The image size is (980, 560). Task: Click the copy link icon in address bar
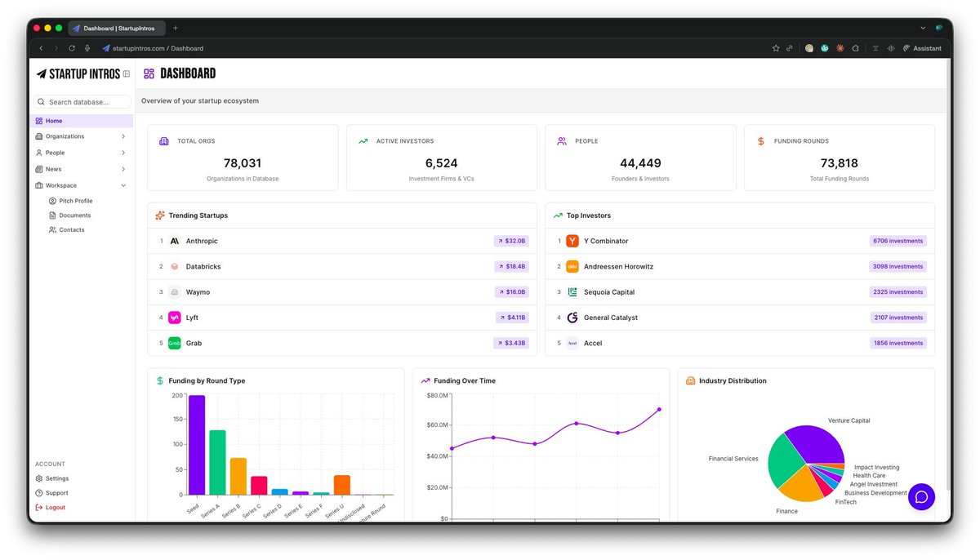[x=790, y=48]
